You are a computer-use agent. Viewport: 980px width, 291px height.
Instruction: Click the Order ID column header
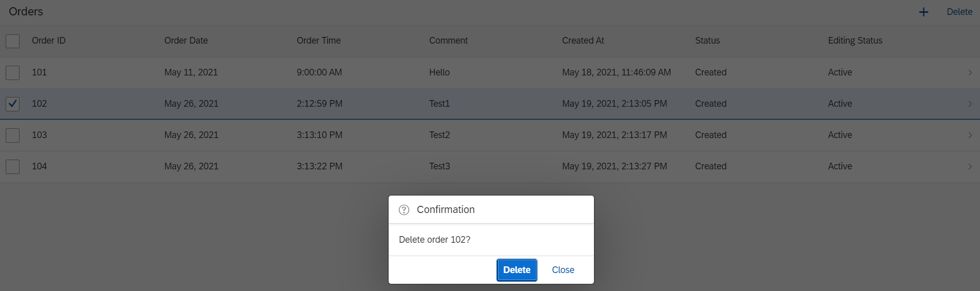point(49,41)
